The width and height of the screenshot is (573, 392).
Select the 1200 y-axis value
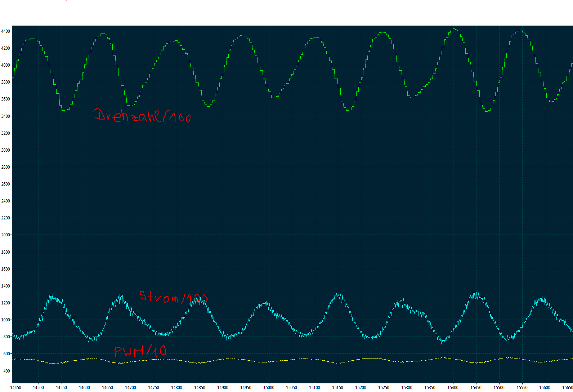pos(6,303)
